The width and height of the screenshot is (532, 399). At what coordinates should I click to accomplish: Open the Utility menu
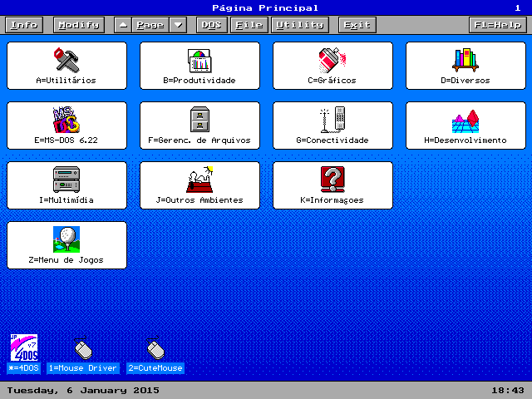tap(300, 25)
